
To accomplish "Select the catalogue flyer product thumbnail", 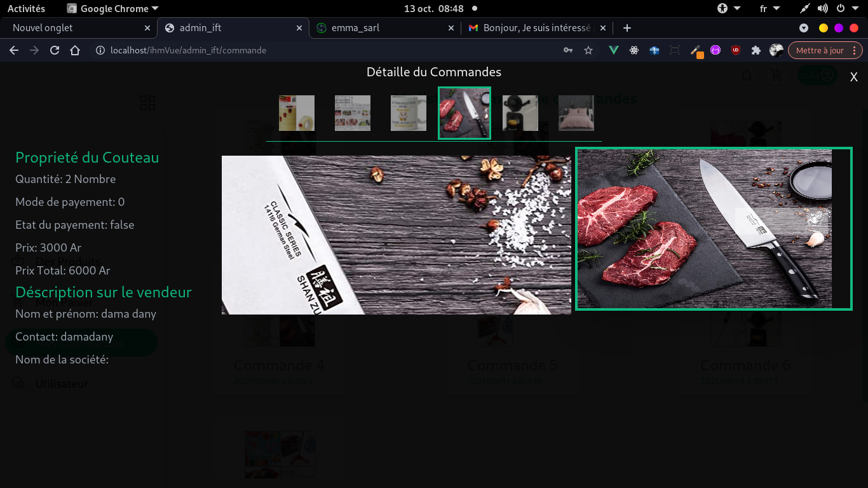I will tap(353, 113).
